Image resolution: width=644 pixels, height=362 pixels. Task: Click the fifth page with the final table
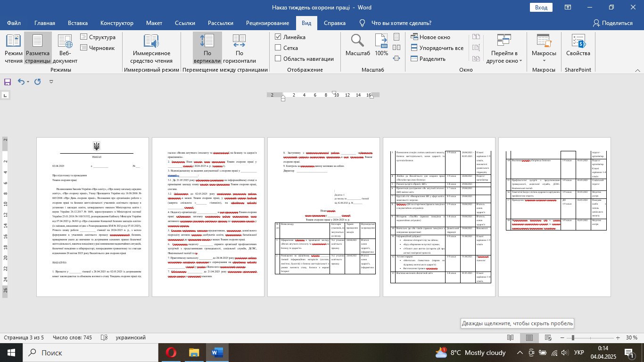click(x=554, y=217)
